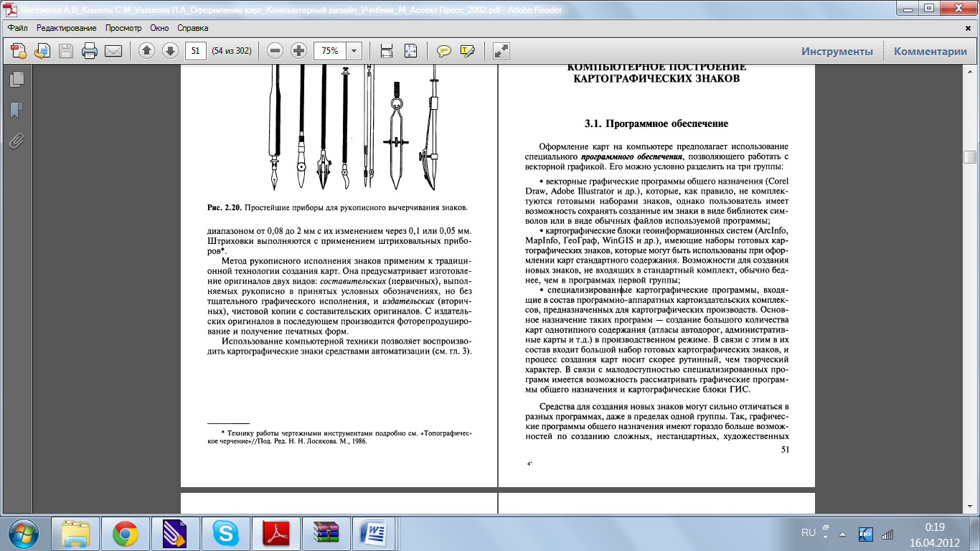Launch Google Chrome from the taskbar
Screen dimensions: 980x551
(x=126, y=533)
